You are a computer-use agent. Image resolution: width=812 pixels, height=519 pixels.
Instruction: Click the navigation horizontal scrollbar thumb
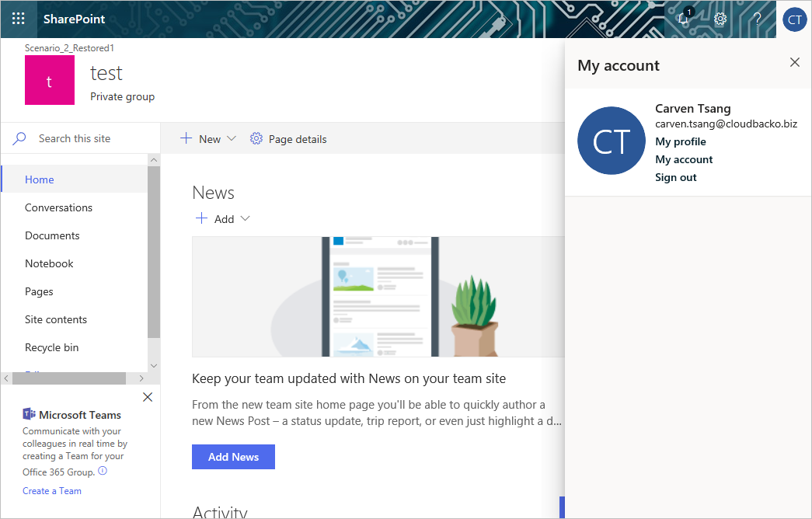(69, 378)
